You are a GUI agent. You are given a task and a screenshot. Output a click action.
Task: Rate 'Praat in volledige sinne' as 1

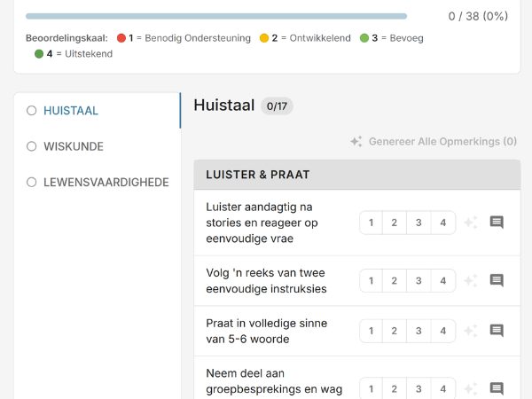coord(372,331)
